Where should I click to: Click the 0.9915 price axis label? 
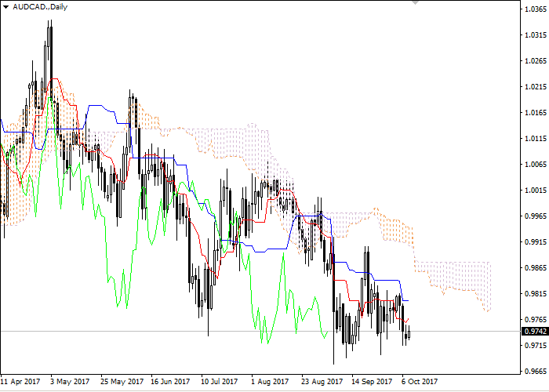click(536, 241)
